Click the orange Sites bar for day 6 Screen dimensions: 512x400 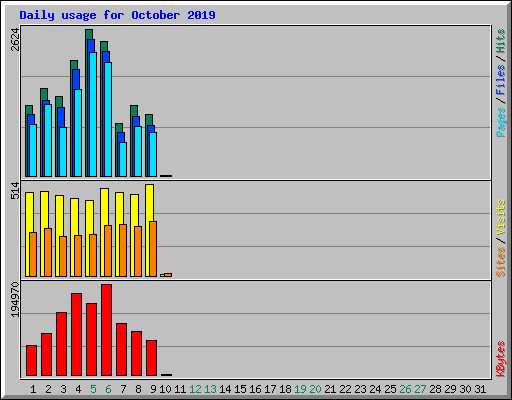pyautogui.click(x=108, y=251)
